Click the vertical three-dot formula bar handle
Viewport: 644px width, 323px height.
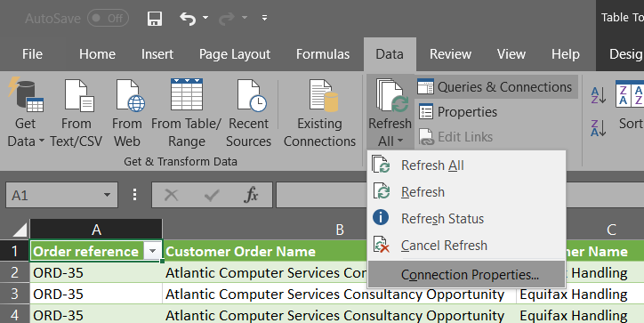click(x=134, y=195)
